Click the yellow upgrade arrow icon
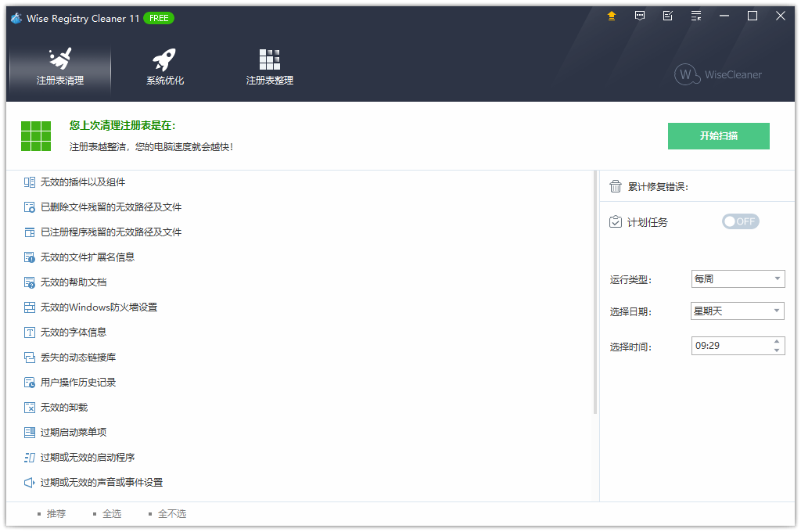 coord(611,16)
